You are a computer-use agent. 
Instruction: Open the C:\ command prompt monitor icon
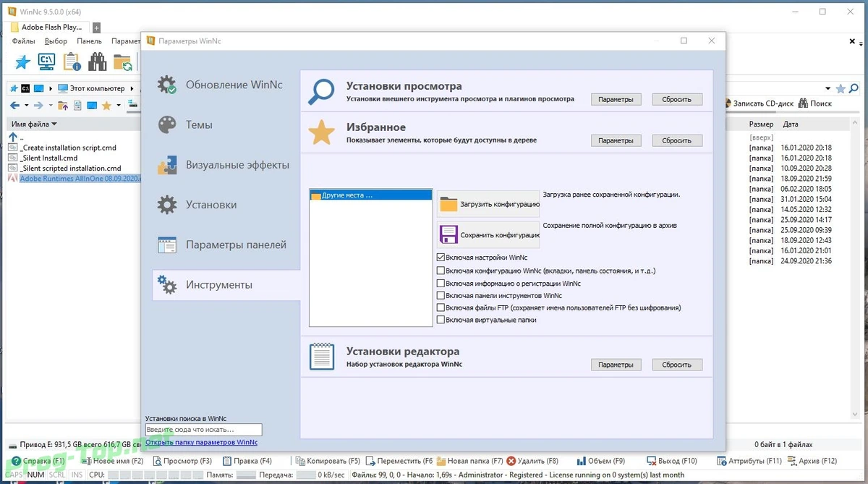pos(46,62)
